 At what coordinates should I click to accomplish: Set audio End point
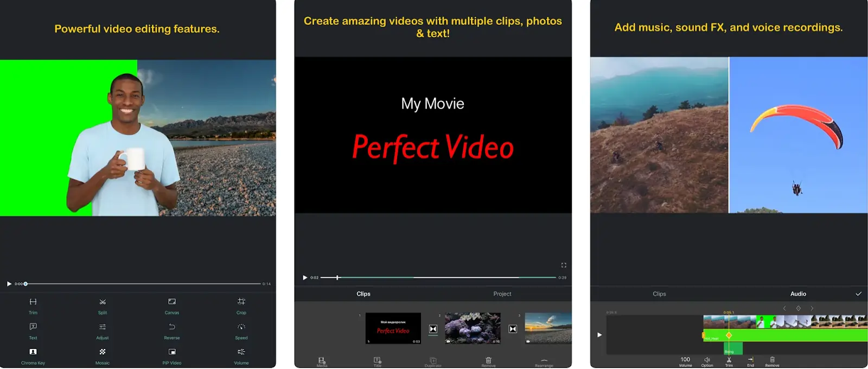pos(751,362)
